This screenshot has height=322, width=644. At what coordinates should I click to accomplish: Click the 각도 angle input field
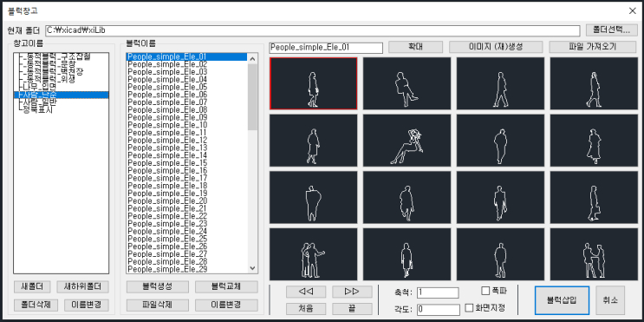[x=438, y=309]
